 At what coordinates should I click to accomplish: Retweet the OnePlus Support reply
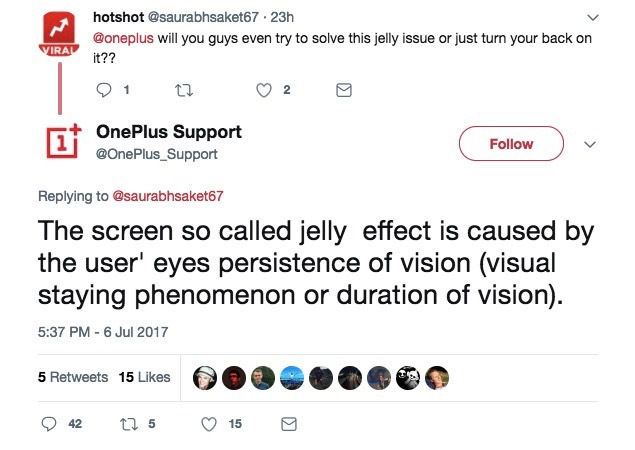point(129,424)
